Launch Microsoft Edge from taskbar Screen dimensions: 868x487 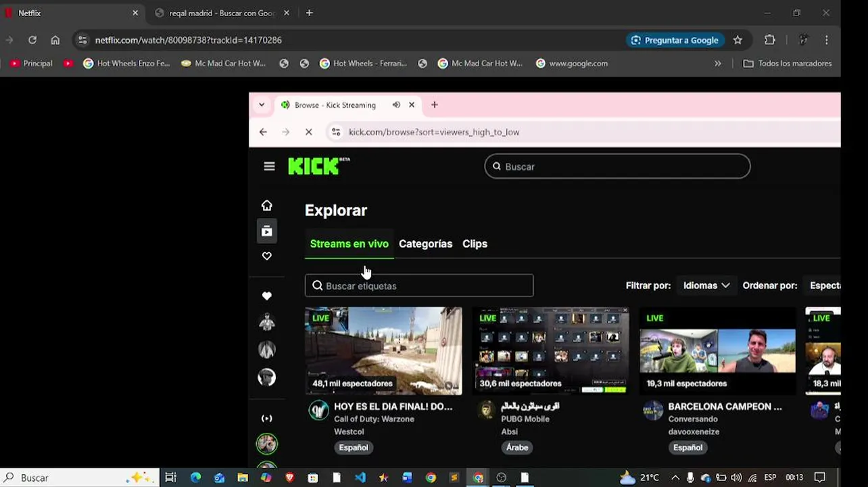(195, 478)
